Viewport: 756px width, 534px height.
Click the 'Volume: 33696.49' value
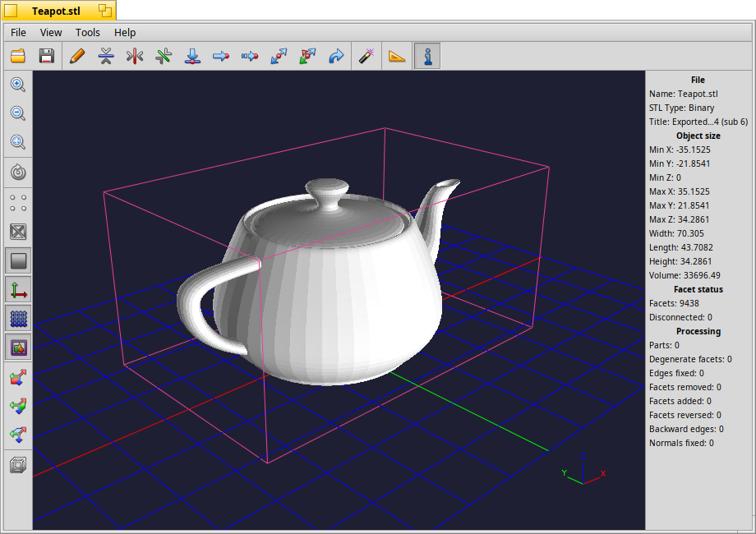coord(685,276)
